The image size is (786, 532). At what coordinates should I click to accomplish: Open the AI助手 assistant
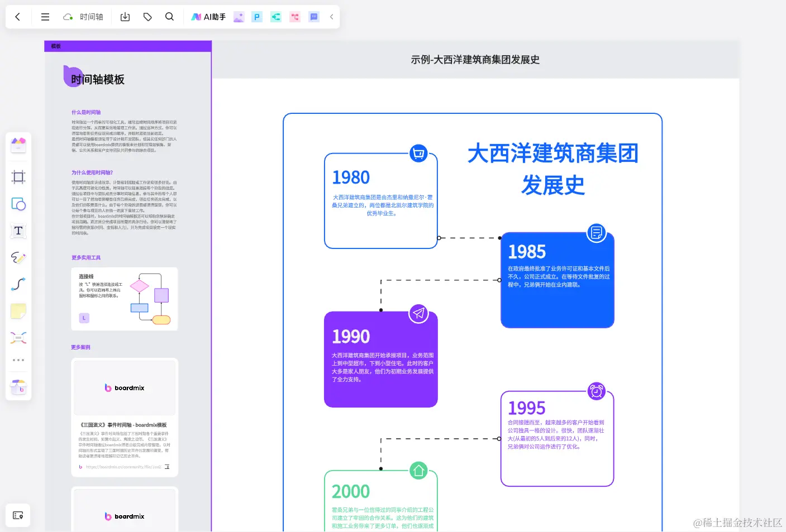208,17
